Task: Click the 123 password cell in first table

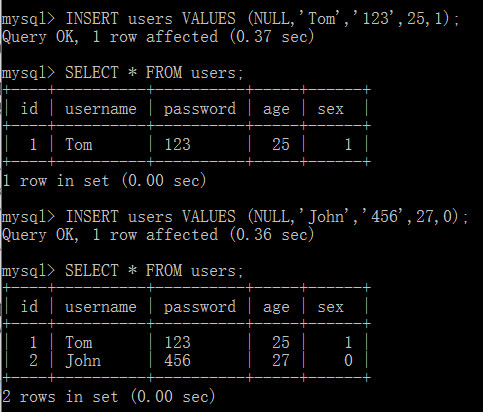Action: [177, 145]
